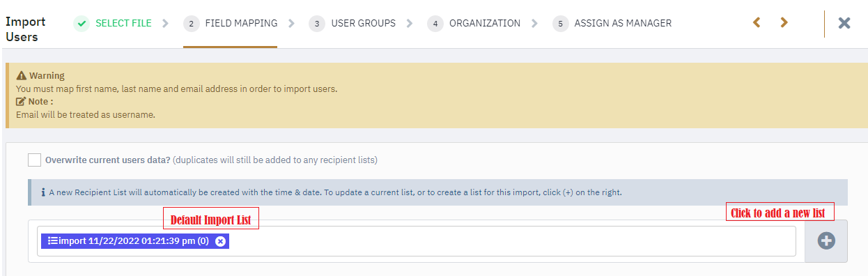The width and height of the screenshot is (868, 276).
Task: Add a new recipient list with plus icon
Action: click(x=826, y=241)
